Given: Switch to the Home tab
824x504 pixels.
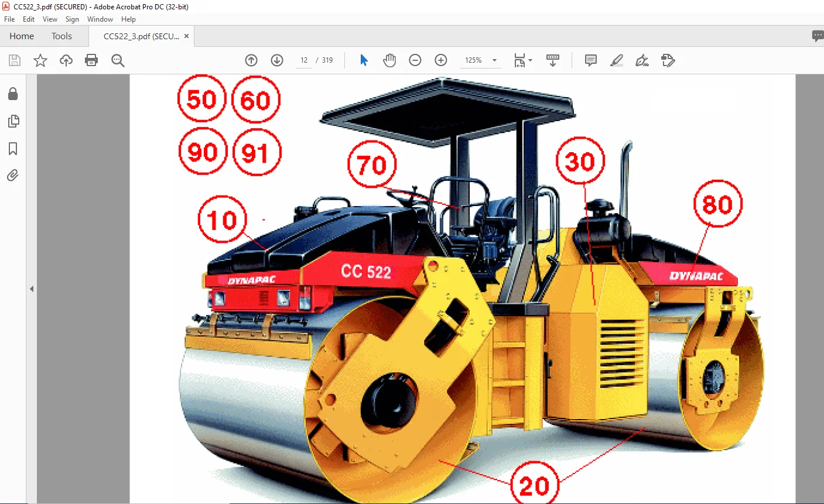Looking at the screenshot, I should point(22,36).
